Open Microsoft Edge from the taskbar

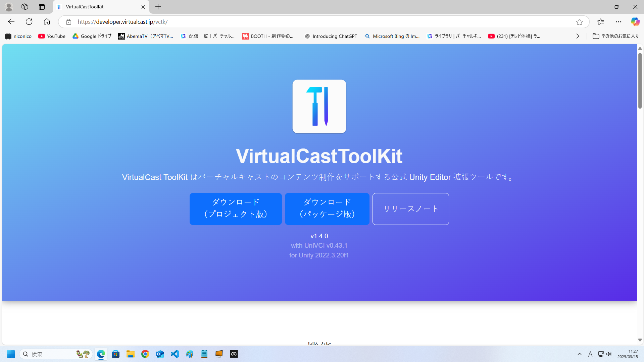coord(101,354)
